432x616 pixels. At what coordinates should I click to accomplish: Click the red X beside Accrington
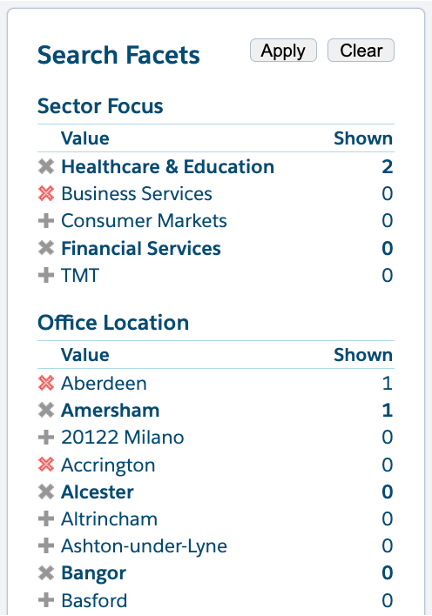(x=46, y=465)
